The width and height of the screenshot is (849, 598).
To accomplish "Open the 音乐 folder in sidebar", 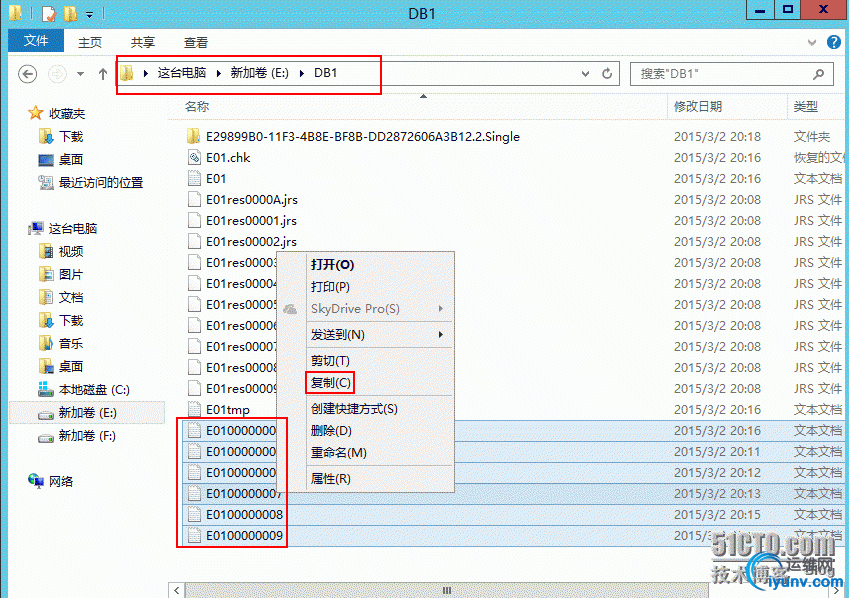I will [x=71, y=343].
